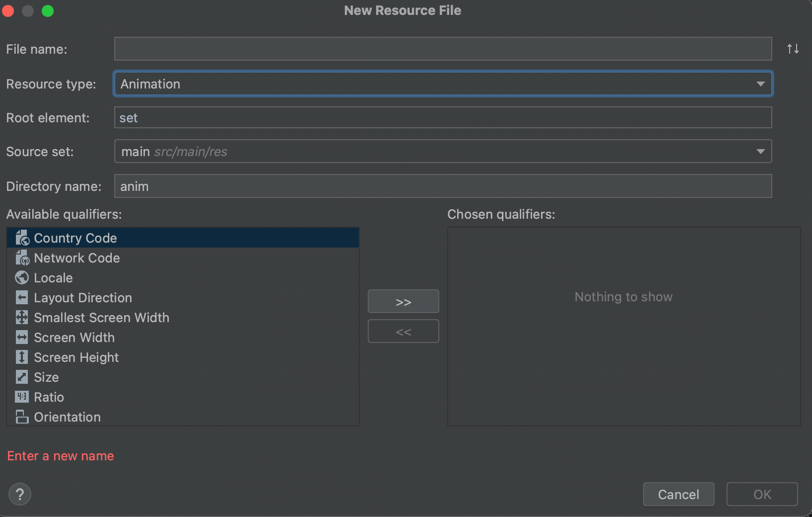Expand the Source set dropdown arrow
The width and height of the screenshot is (812, 517).
coord(760,152)
